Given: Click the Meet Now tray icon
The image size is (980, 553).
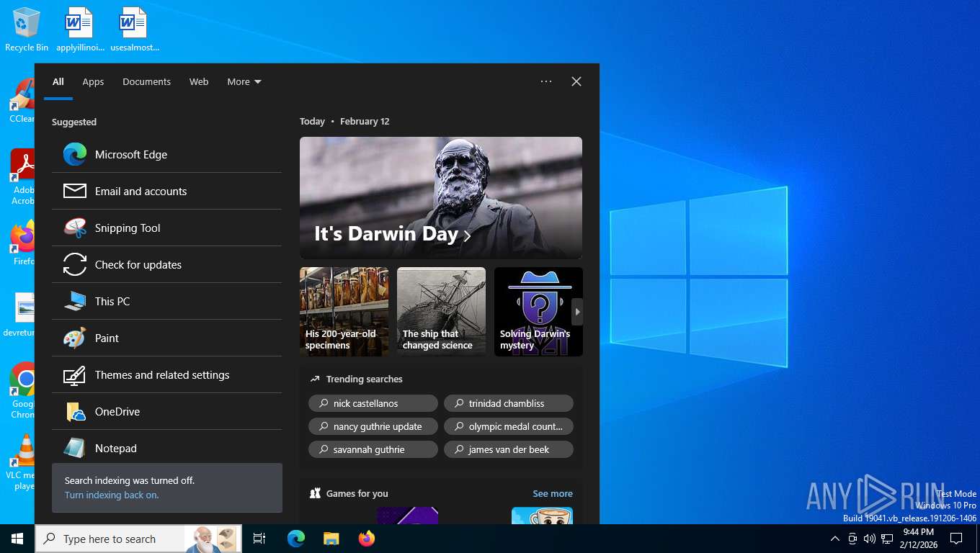Looking at the screenshot, I should 852,539.
